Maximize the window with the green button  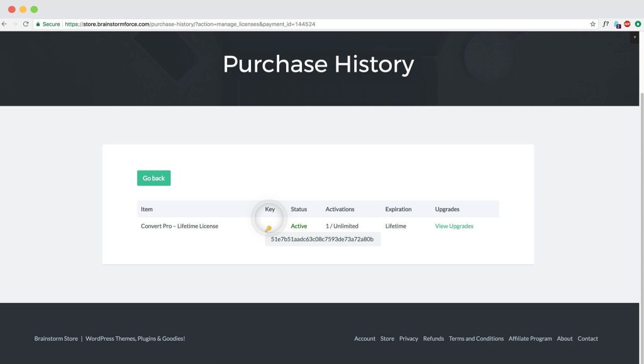pyautogui.click(x=34, y=9)
